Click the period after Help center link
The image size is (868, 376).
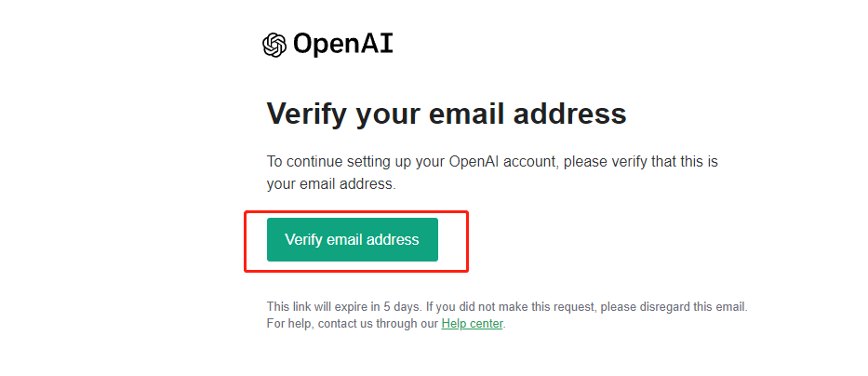point(504,325)
